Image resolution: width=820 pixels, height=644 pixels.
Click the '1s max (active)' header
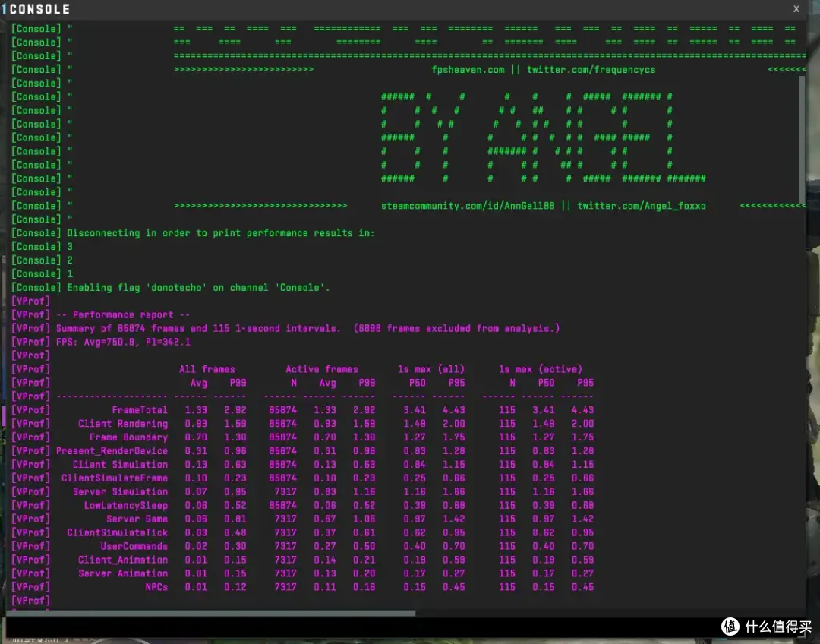pyautogui.click(x=540, y=369)
